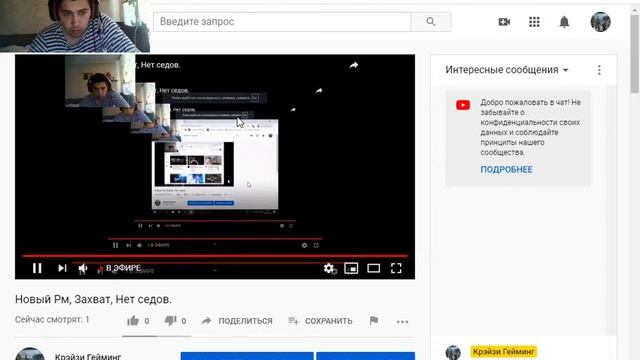Image resolution: width=640 pixels, height=360 pixels.
Task: Click the yellow Крэйзи Гейминг chat name
Action: pyautogui.click(x=503, y=351)
